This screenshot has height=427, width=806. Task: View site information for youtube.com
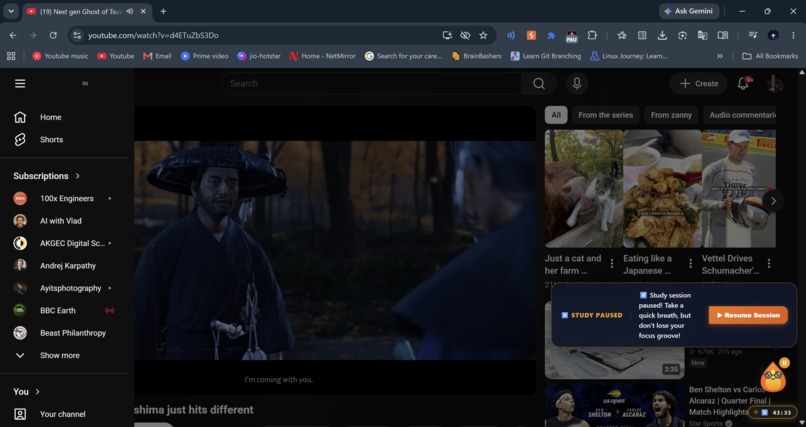(77, 35)
